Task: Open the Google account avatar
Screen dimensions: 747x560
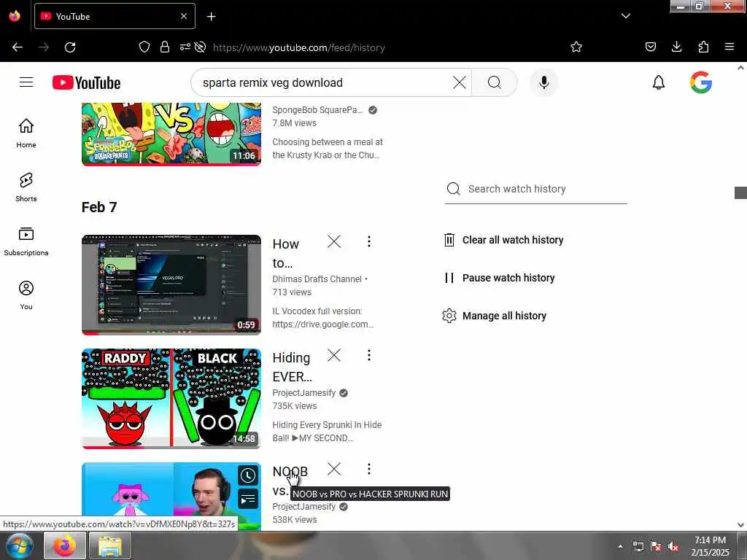Action: [701, 82]
